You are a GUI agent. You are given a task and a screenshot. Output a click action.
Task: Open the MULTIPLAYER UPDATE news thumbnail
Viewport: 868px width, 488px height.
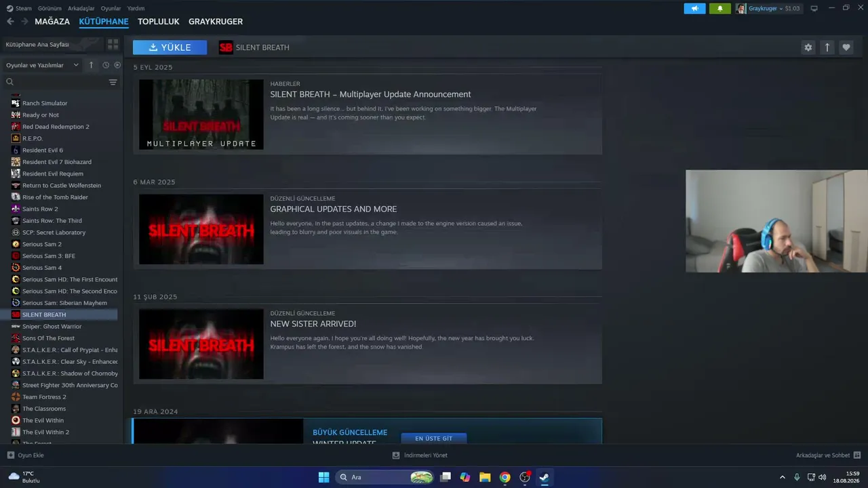(201, 115)
